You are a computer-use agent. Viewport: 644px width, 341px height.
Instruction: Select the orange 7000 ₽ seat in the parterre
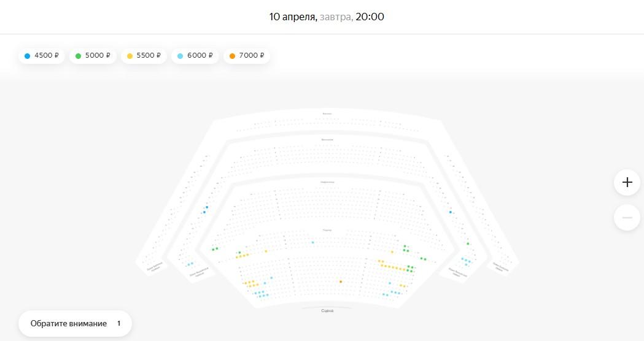[341, 282]
